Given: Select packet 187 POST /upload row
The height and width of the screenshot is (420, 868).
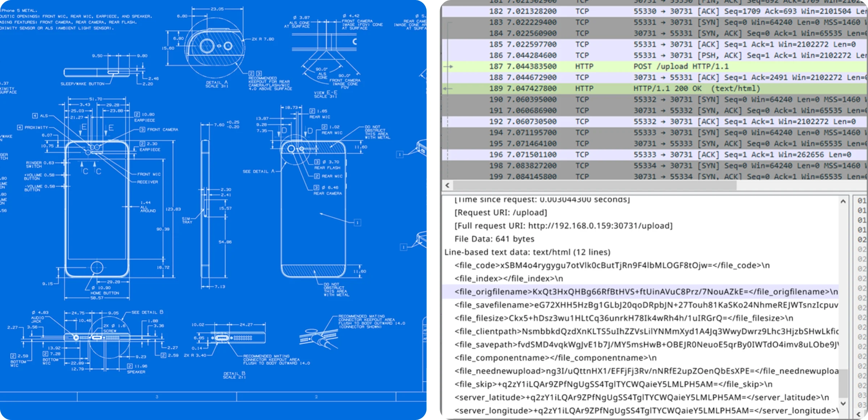Looking at the screenshot, I should (655, 66).
